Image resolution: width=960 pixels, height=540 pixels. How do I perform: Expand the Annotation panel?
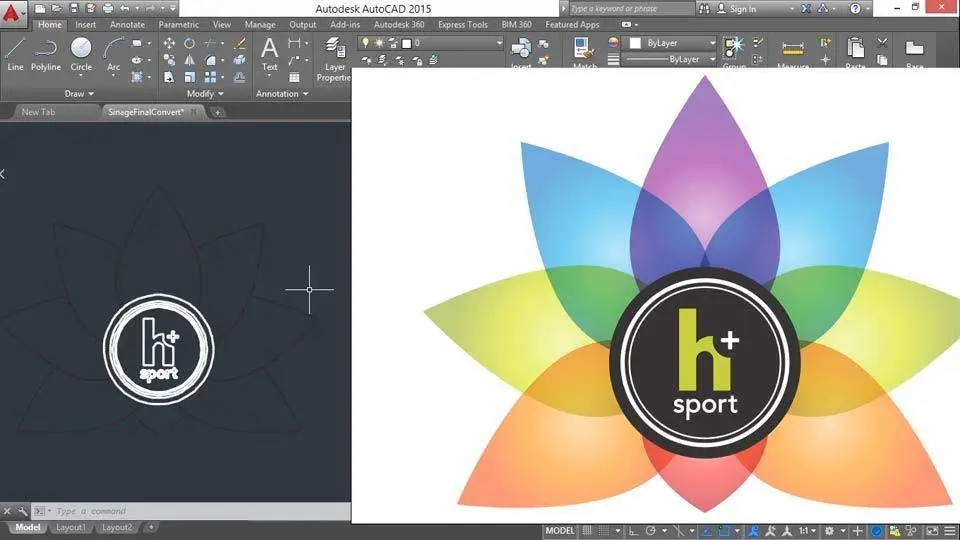[x=282, y=94]
